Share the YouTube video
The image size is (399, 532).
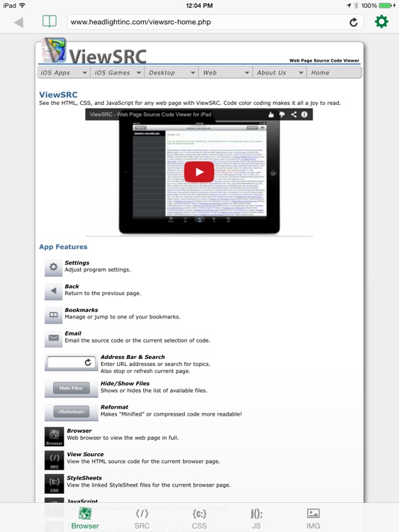point(293,115)
